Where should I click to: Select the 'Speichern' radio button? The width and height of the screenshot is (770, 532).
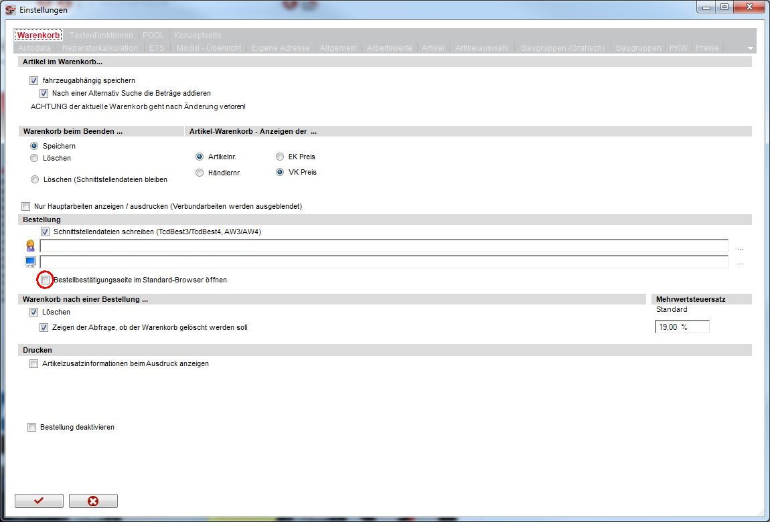tap(34, 146)
